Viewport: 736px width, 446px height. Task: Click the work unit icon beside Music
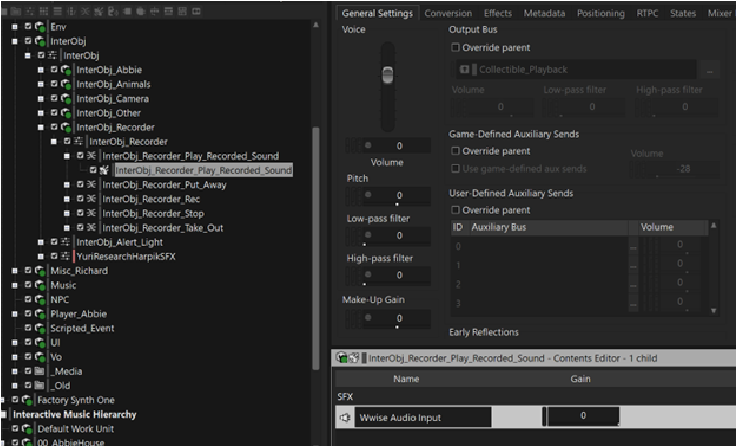coord(40,285)
